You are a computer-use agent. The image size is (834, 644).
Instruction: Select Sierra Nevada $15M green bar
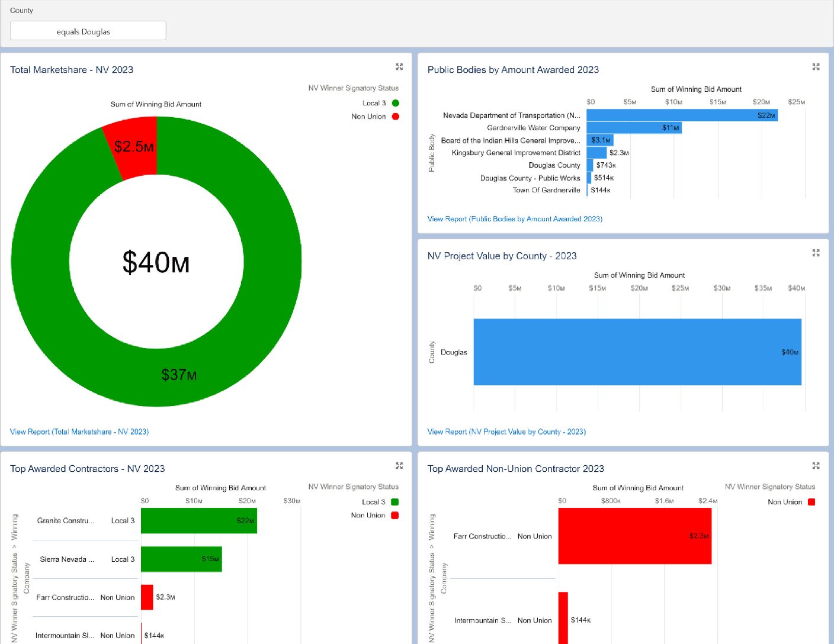click(x=181, y=559)
